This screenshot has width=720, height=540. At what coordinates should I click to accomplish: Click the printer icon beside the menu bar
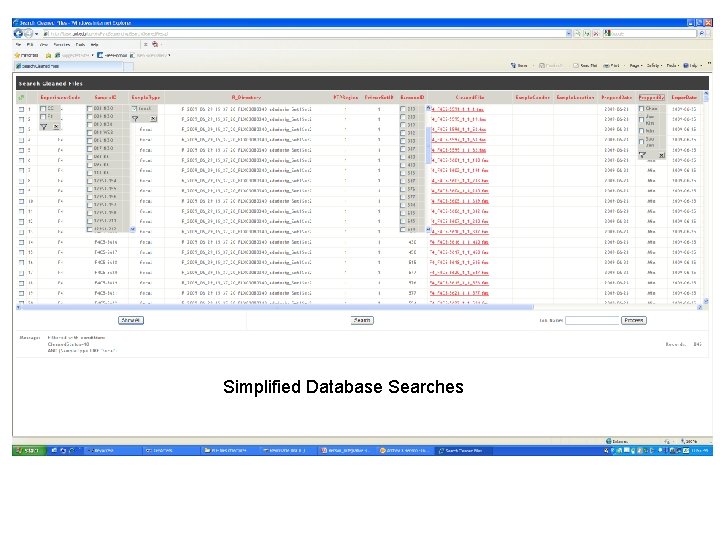[155, 45]
